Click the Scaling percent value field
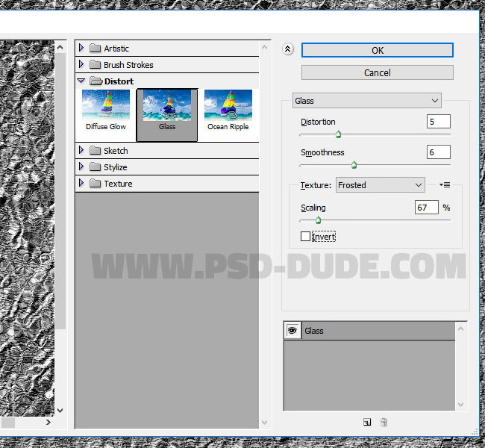The height and width of the screenshot is (448, 485). pos(427,207)
